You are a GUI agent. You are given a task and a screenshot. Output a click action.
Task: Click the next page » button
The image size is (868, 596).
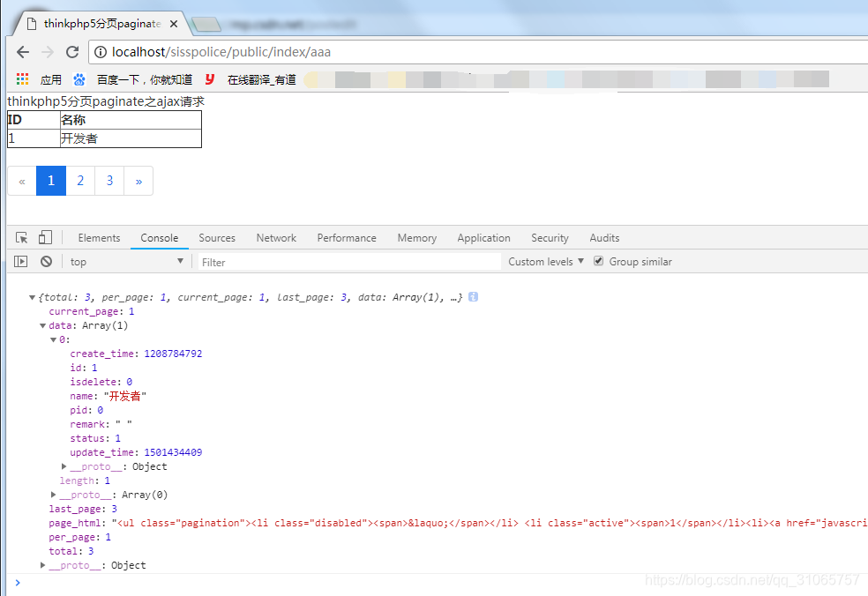click(x=139, y=181)
